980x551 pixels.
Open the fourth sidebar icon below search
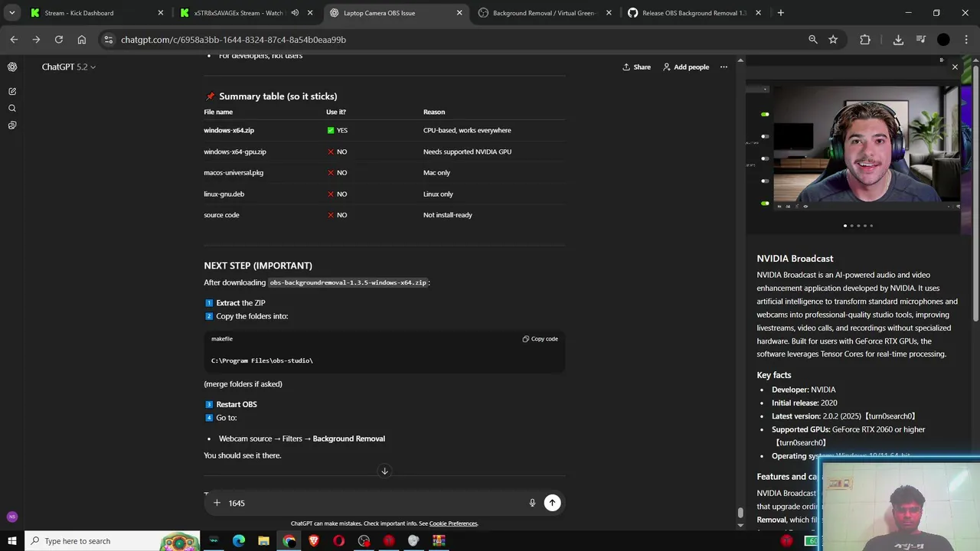(12, 125)
